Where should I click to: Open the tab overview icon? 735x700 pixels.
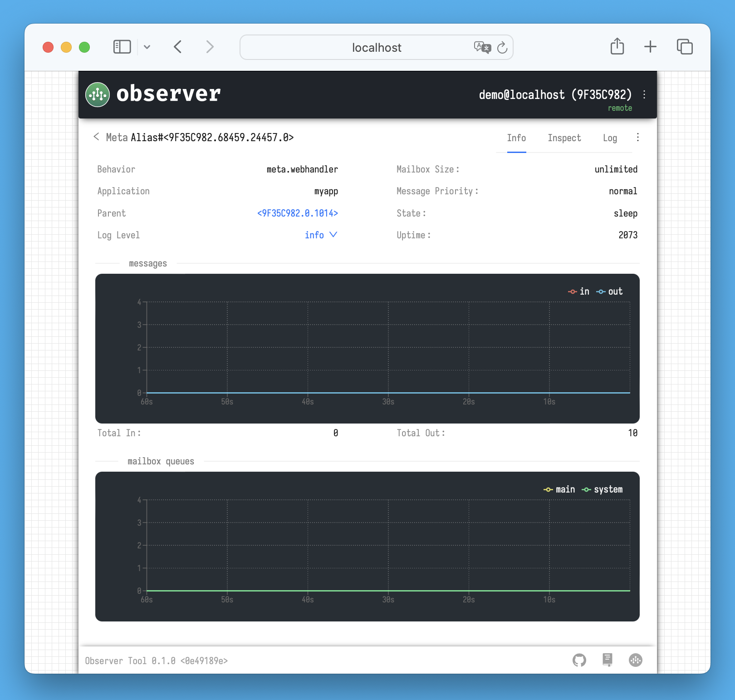tap(684, 47)
